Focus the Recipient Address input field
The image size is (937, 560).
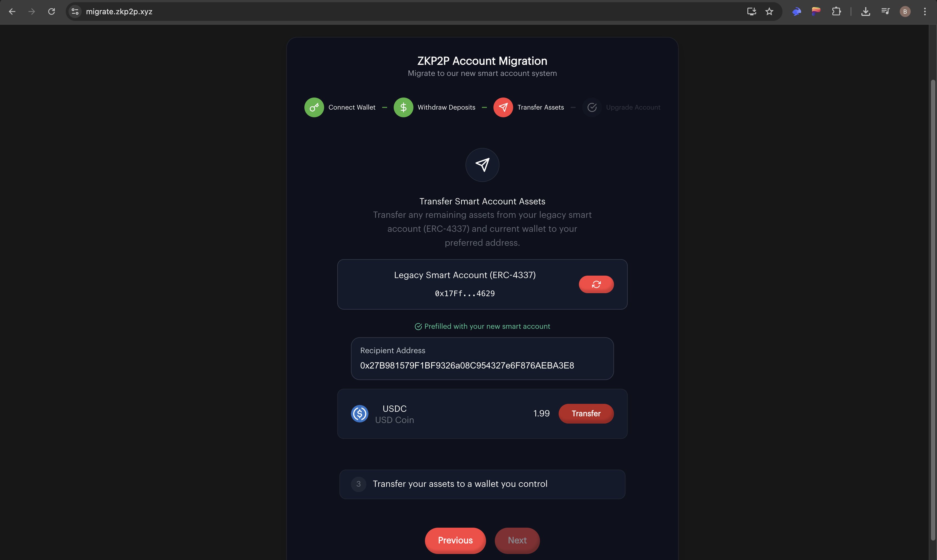tap(482, 358)
